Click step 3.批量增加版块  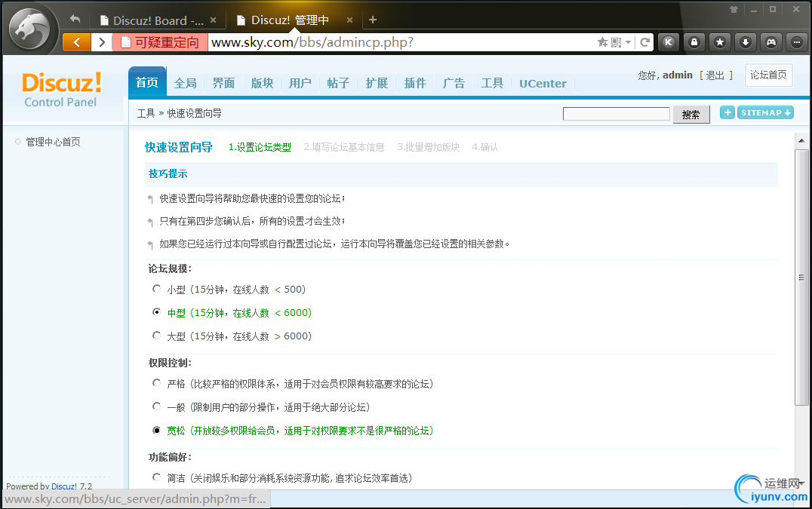429,147
